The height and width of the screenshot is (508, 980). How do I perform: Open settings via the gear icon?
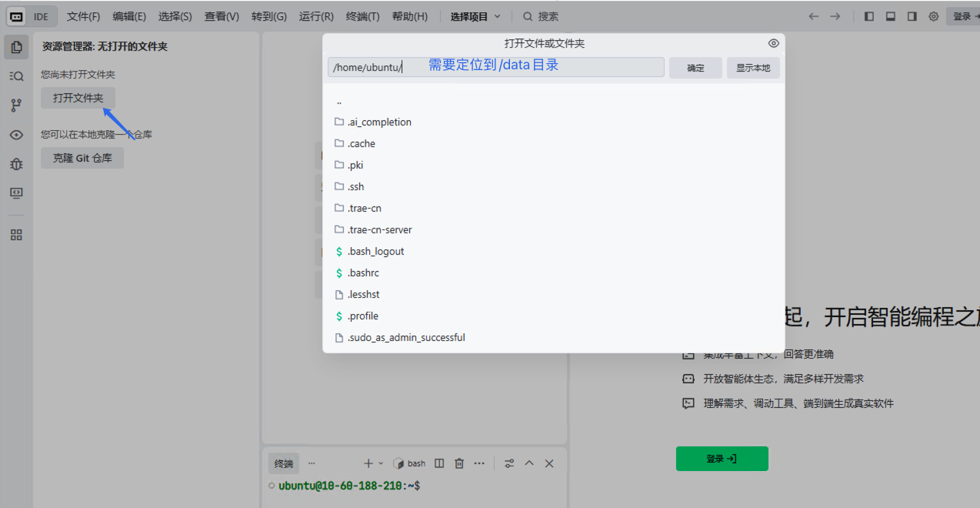[934, 16]
